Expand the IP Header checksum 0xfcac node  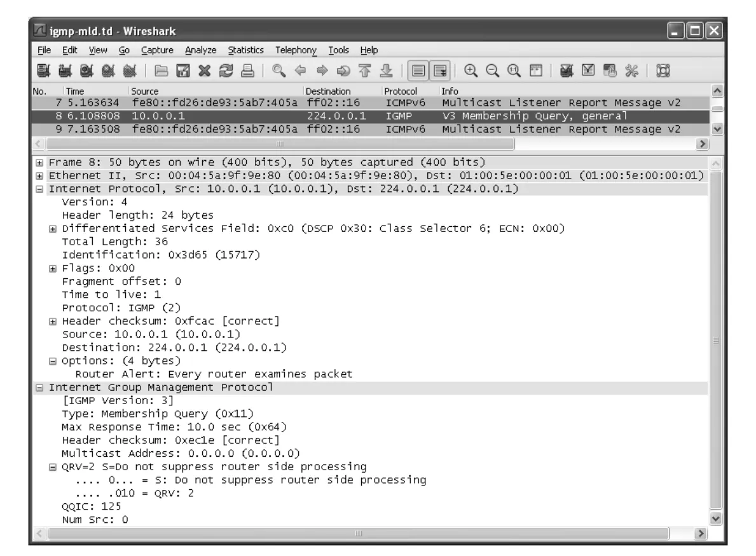(x=53, y=322)
